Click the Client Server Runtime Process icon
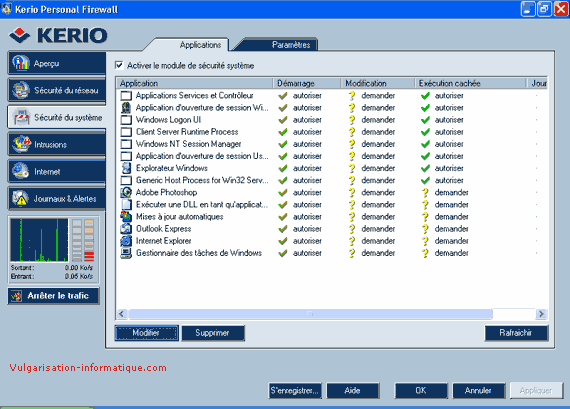This screenshot has height=409, width=570. pos(126,132)
